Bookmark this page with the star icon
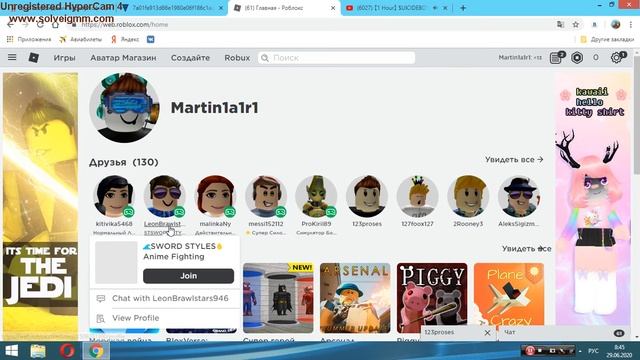Image resolution: width=640 pixels, height=360 pixels. click(576, 25)
